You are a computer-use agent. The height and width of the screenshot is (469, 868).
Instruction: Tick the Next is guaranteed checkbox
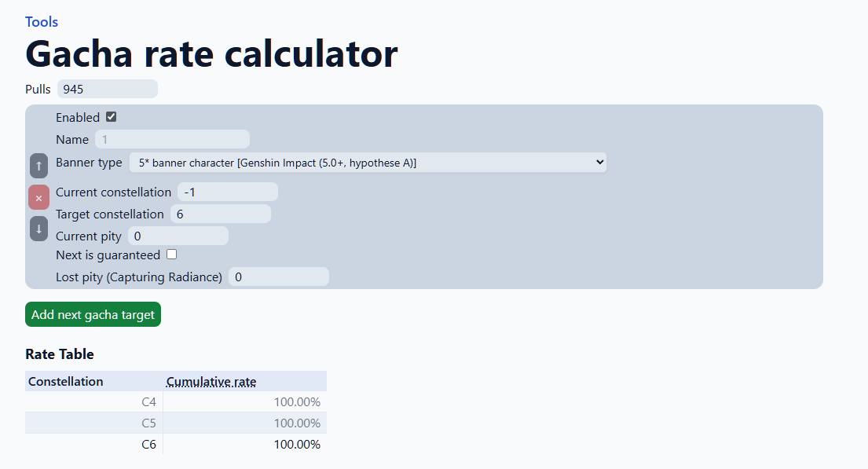171,255
